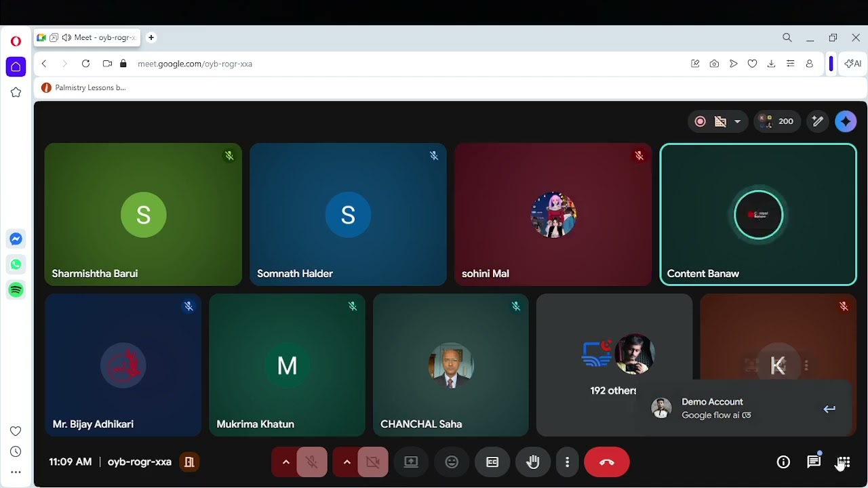Open the take notes magic pencil
This screenshot has height=488, width=868.
[x=818, y=121]
